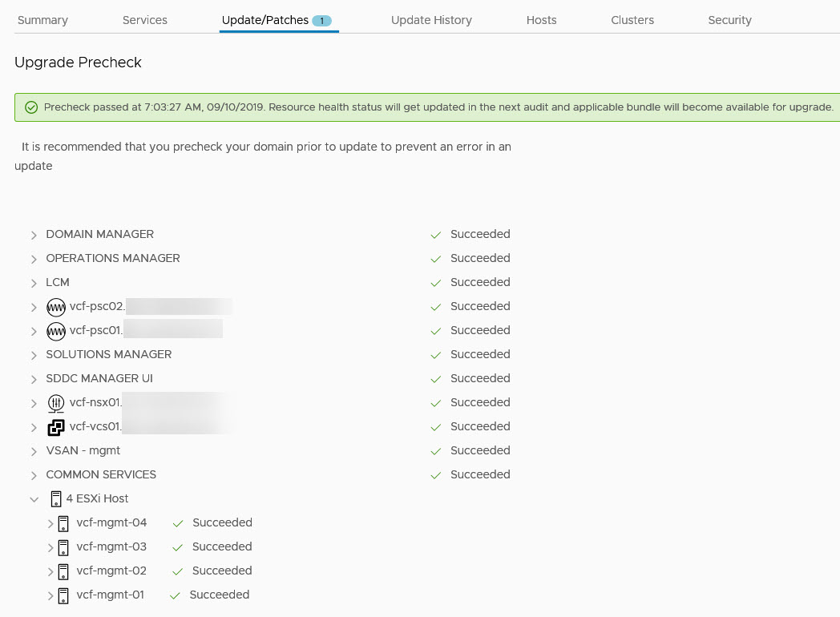This screenshot has height=617, width=840.
Task: Select the vcf-mgmt-01 host name
Action: point(110,595)
